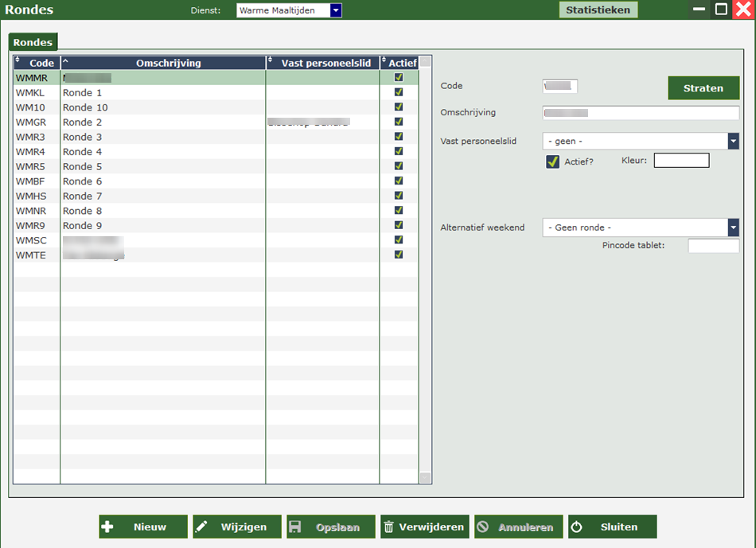Image resolution: width=756 pixels, height=548 pixels.
Task: Open the Statistieken button
Action: 598,10
